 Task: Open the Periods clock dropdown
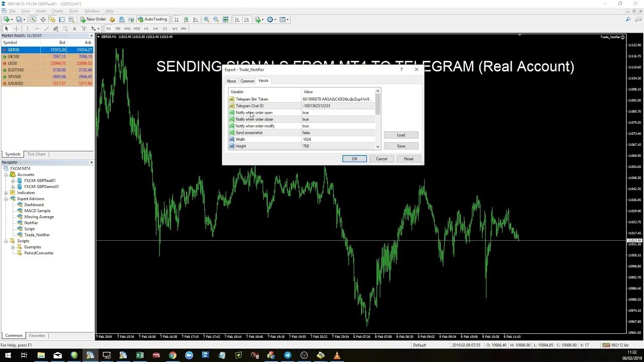272,19
